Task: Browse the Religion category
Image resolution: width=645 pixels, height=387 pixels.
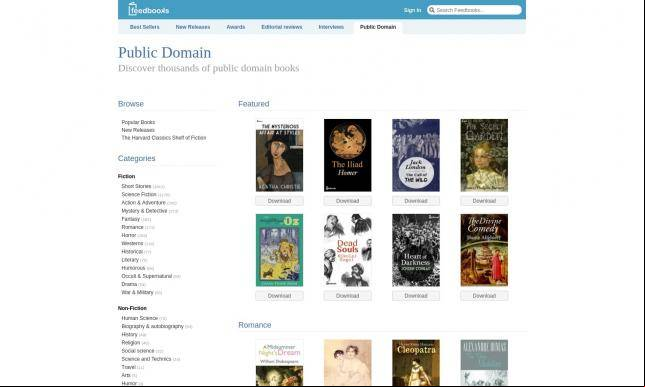Action: pos(131,343)
